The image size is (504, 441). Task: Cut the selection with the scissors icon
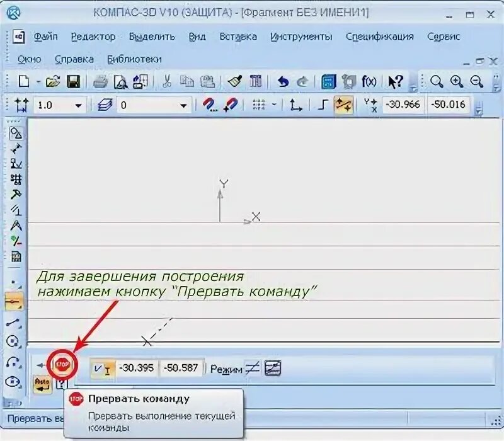(166, 81)
